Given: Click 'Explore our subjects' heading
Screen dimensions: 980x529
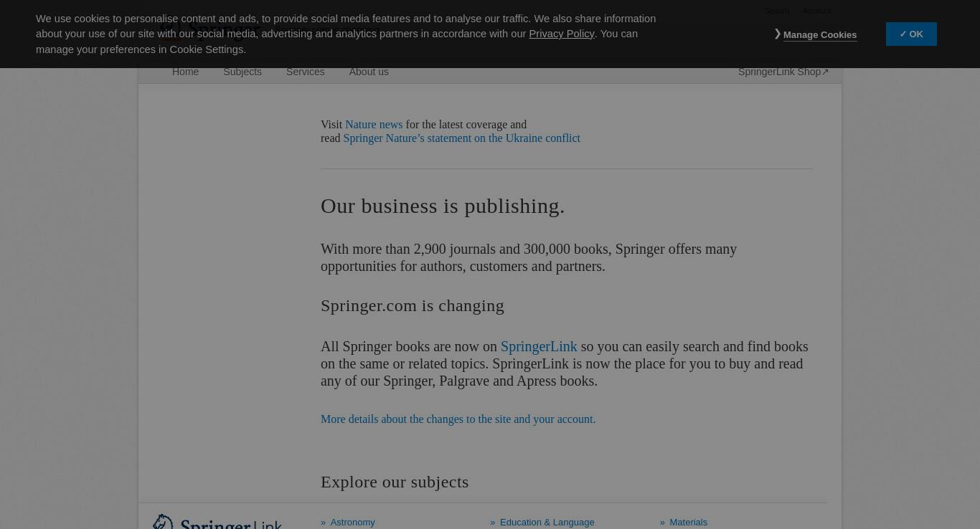Looking at the screenshot, I should pyautogui.click(x=395, y=482).
